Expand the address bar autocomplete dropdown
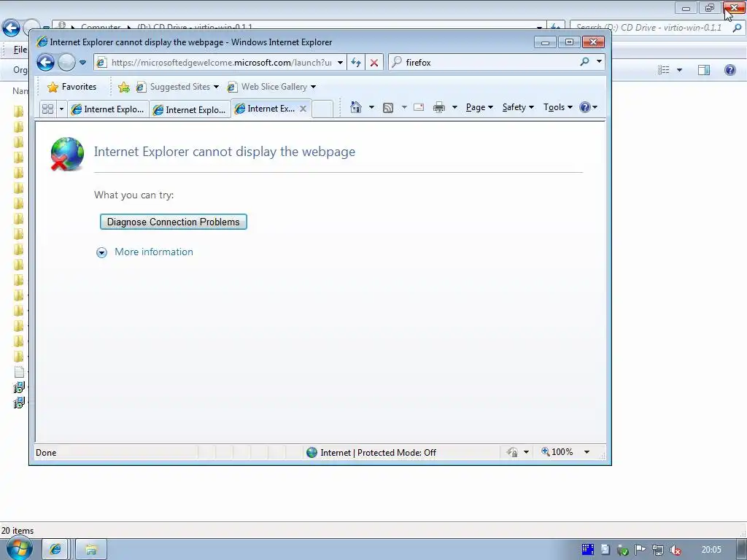 pos(340,63)
